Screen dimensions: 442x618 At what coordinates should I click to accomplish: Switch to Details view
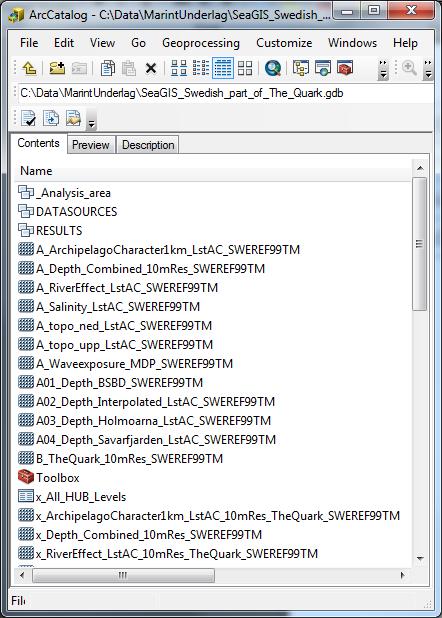click(x=223, y=68)
